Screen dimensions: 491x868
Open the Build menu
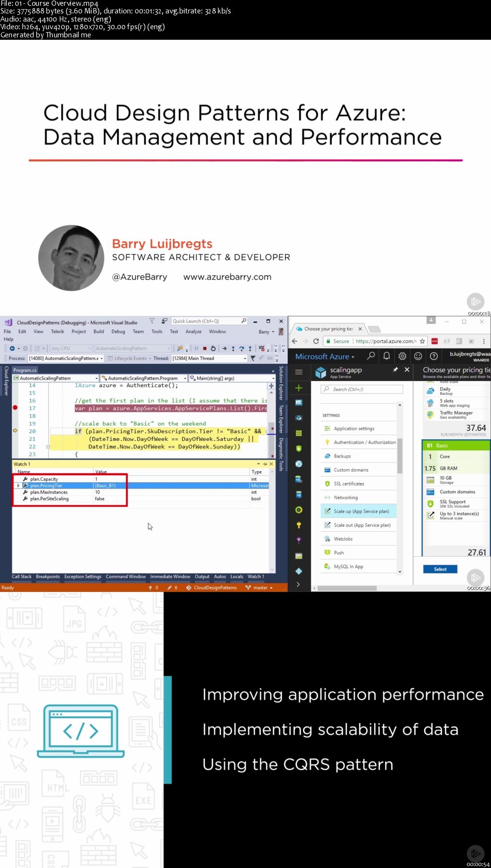(x=99, y=332)
